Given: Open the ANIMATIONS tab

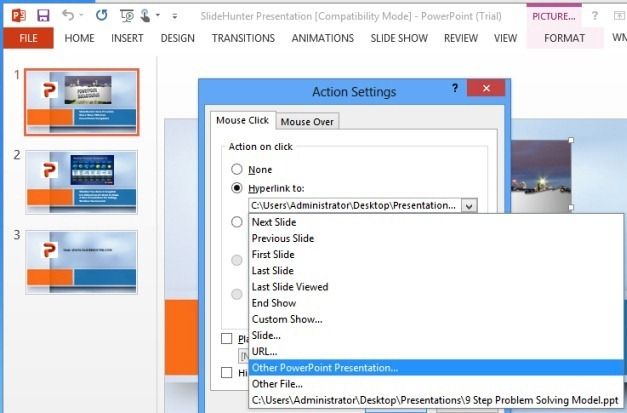Looking at the screenshot, I should coord(323,38).
